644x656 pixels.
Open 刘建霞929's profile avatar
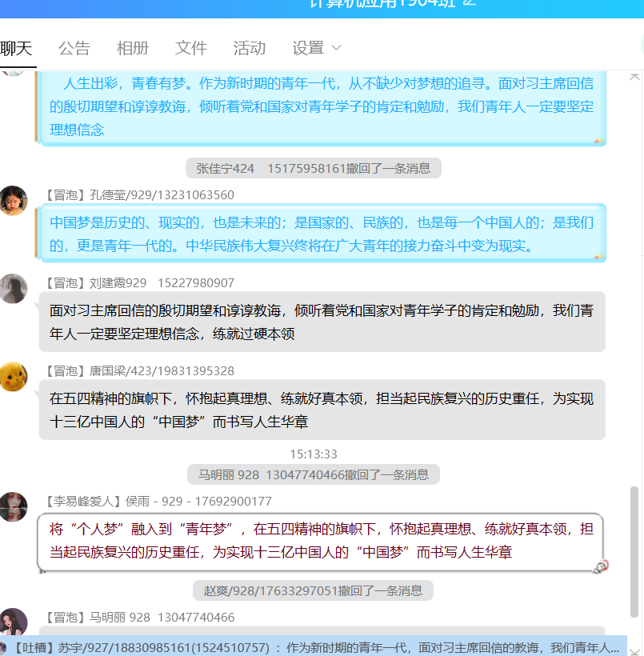pos(13,289)
